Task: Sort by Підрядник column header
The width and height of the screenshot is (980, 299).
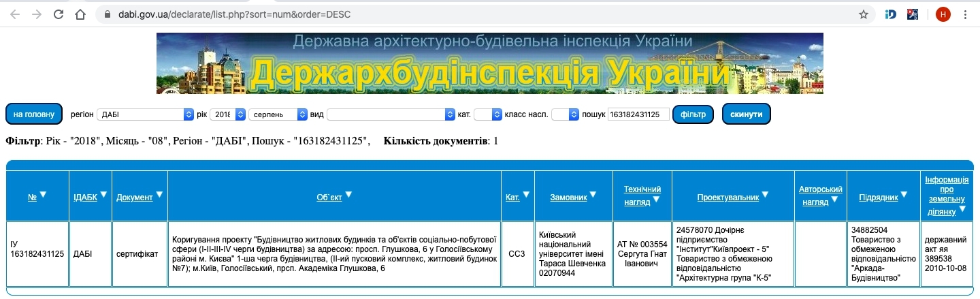Action: coord(879,198)
